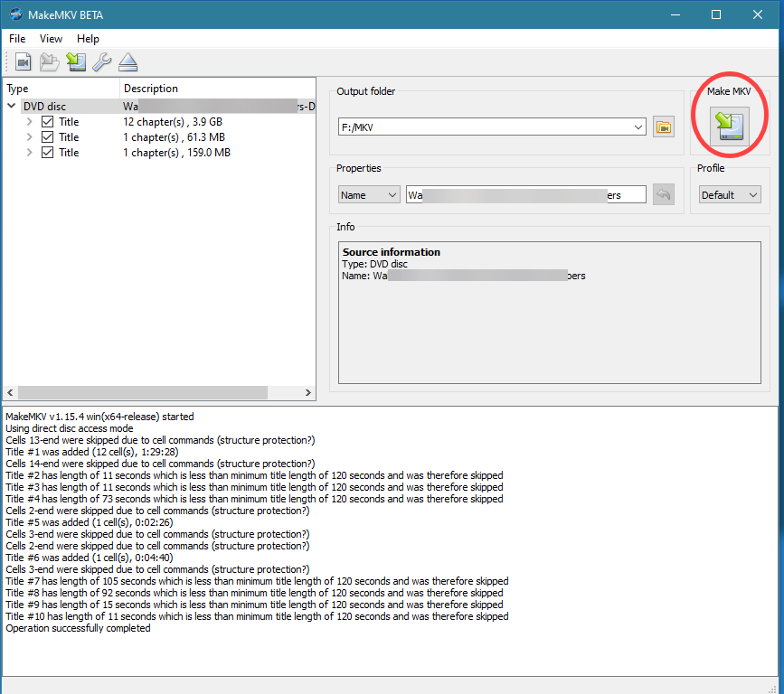Eject the disc with the eject icon
The image size is (784, 694).
[128, 62]
